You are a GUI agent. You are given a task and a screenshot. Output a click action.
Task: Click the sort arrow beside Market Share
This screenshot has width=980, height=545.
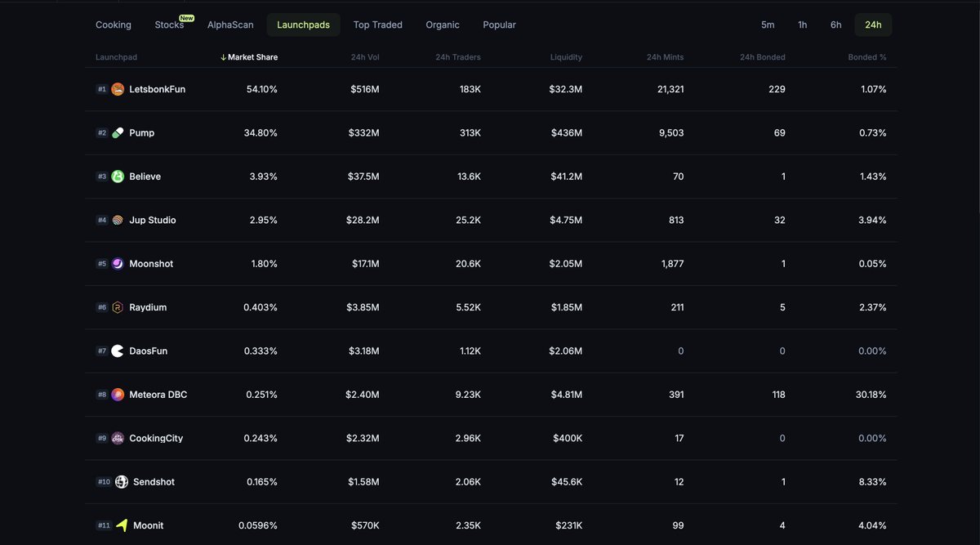pos(224,57)
